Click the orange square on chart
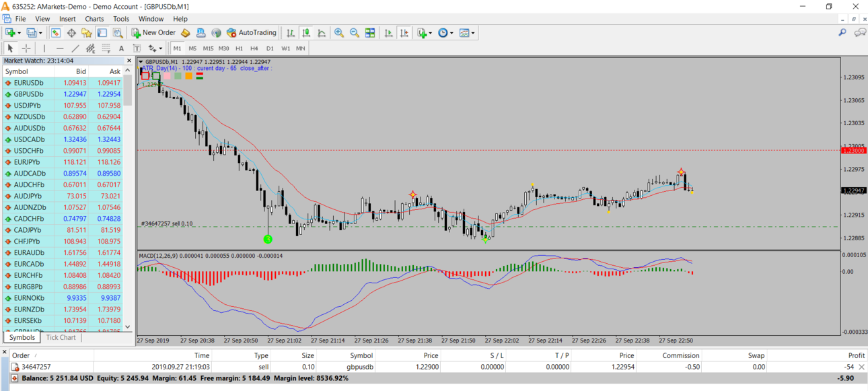This screenshot has width=868, height=391. [x=188, y=76]
